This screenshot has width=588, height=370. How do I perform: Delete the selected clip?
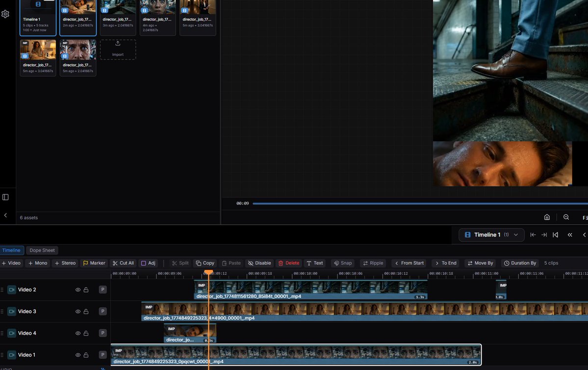[288, 263]
